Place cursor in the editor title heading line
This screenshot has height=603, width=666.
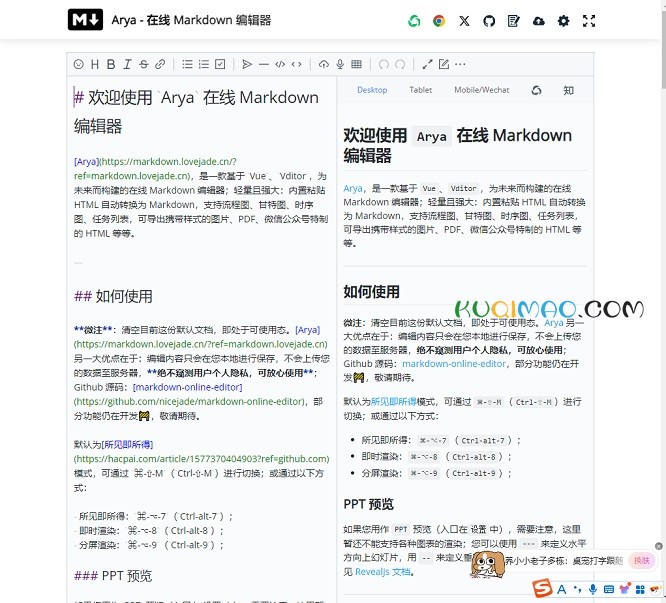pyautogui.click(x=196, y=111)
